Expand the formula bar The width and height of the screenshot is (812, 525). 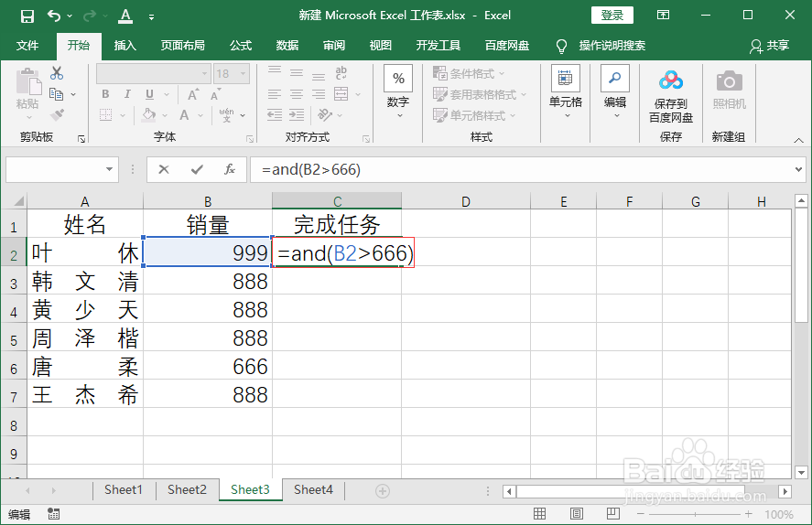coord(798,169)
